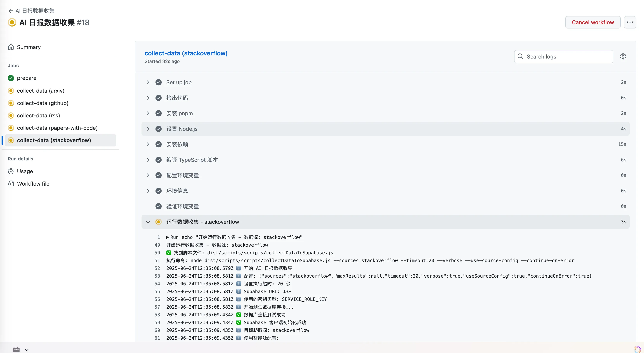The image size is (644, 353).
Task: Expand the Set up job step
Action: pos(148,82)
